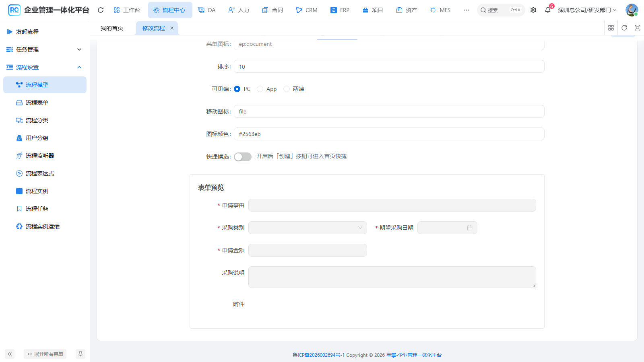Open the 工作台 top menu
644x362 pixels.
tap(127, 10)
